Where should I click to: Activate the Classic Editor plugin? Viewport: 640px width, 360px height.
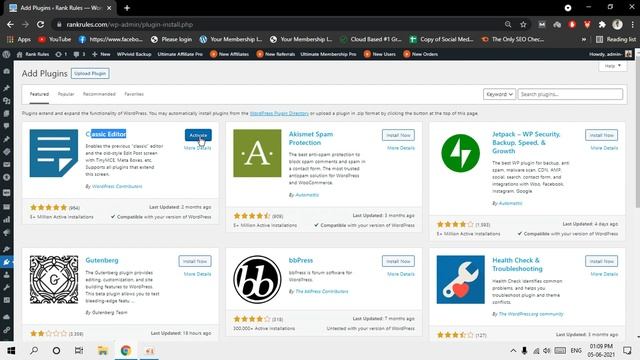[x=198, y=135]
